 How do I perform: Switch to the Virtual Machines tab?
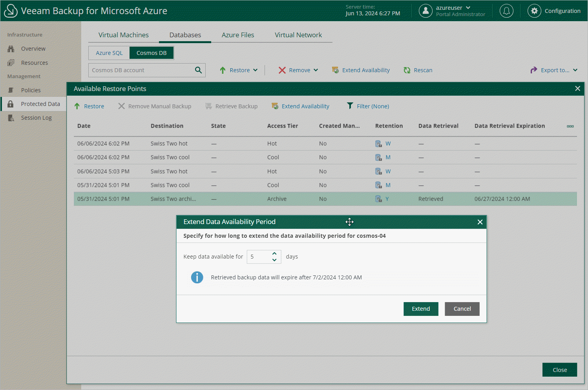[x=123, y=35]
